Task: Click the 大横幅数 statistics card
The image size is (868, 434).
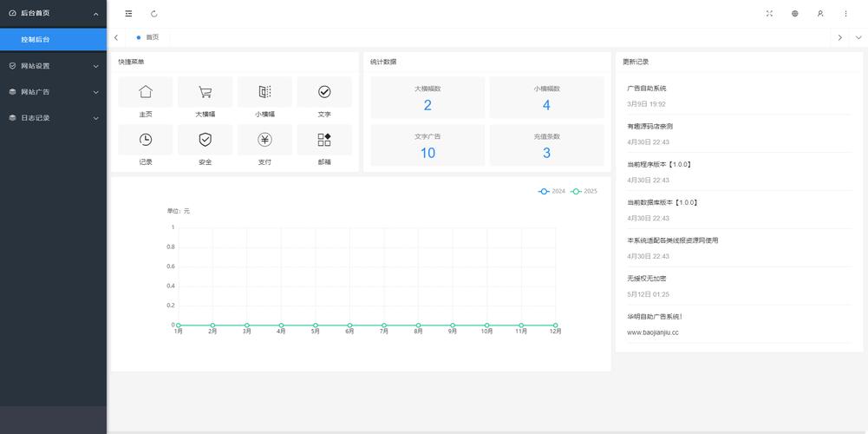Action: tap(427, 97)
